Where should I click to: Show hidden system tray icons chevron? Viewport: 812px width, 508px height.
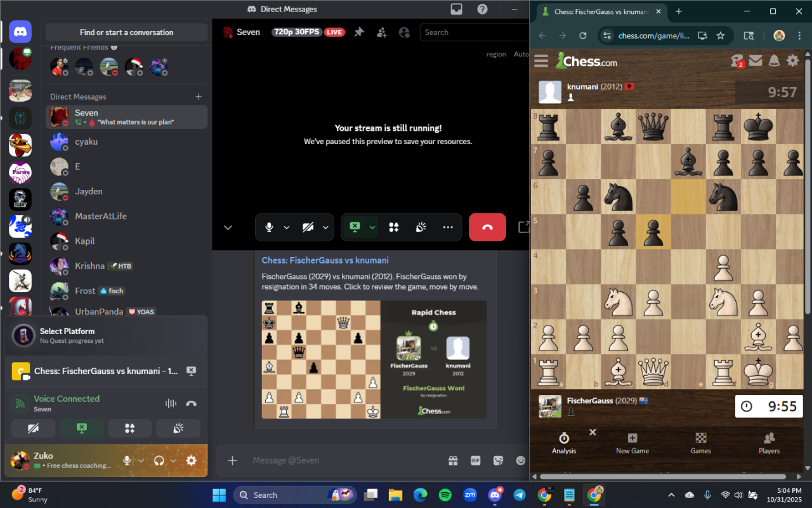point(671,495)
